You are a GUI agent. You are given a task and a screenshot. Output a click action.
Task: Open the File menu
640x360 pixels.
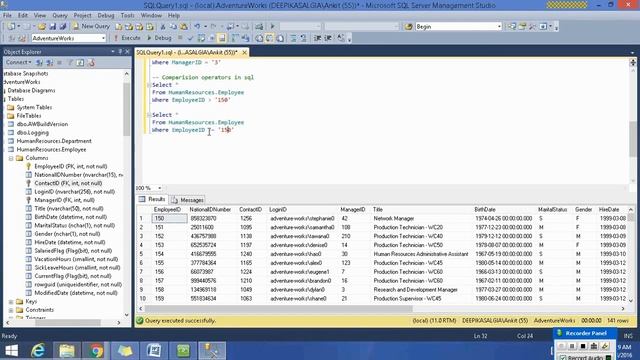(7, 16)
